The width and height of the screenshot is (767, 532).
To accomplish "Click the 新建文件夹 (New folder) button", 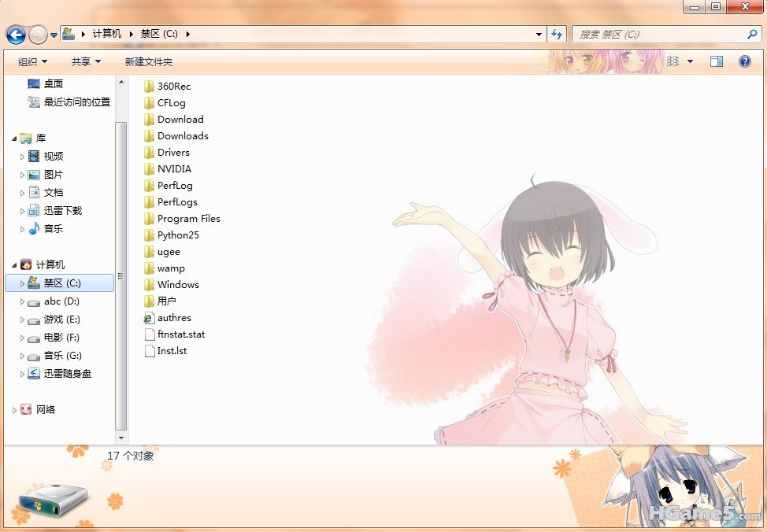I will pyautogui.click(x=148, y=61).
